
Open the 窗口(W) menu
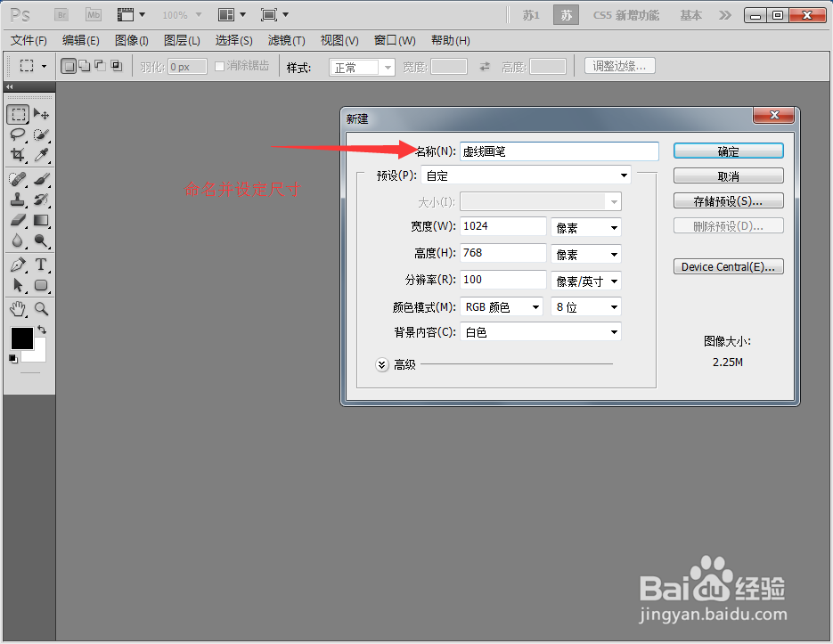[395, 40]
